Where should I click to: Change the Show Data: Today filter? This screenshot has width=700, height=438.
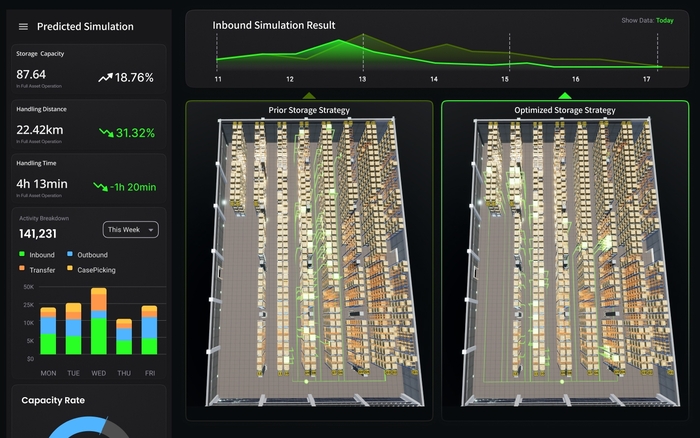(x=654, y=20)
